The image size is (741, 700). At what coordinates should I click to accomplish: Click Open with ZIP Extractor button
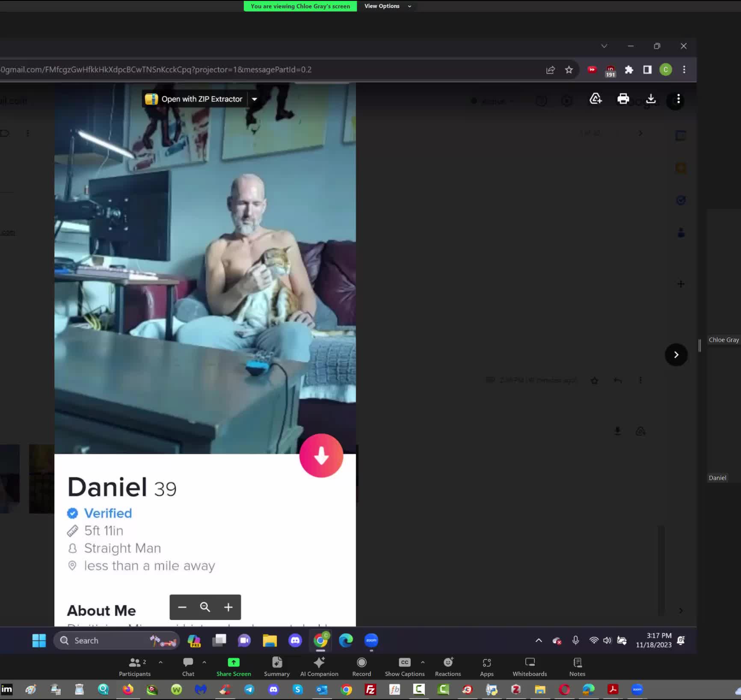pyautogui.click(x=195, y=99)
